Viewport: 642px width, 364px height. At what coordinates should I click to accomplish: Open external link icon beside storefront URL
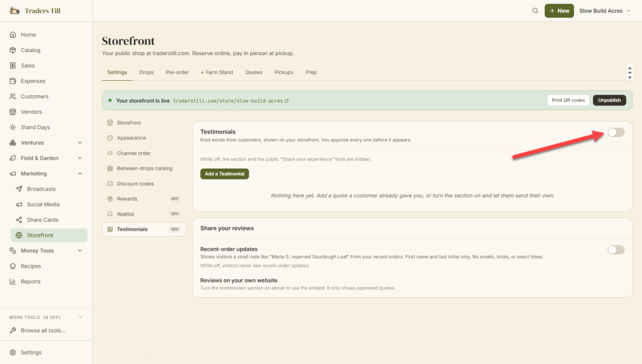click(x=287, y=101)
